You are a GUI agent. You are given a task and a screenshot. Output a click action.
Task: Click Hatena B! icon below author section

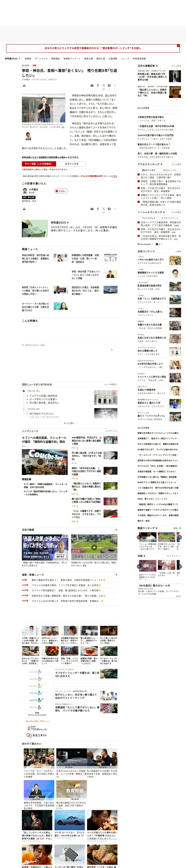[x=109, y=209]
